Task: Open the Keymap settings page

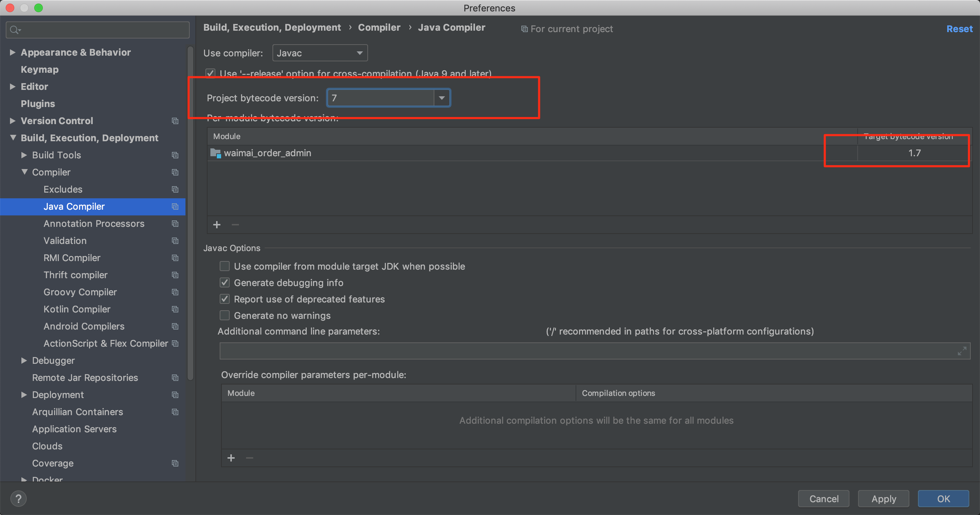Action: click(x=40, y=70)
